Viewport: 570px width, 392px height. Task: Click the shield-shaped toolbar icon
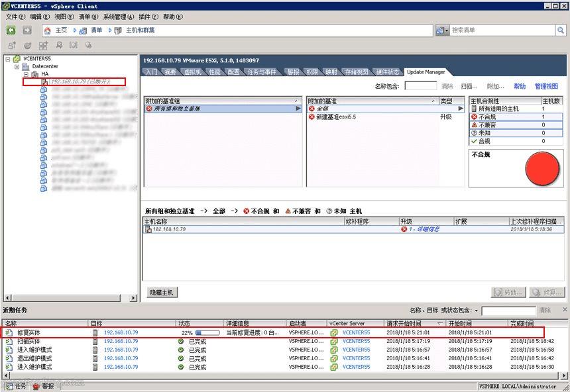click(74, 45)
